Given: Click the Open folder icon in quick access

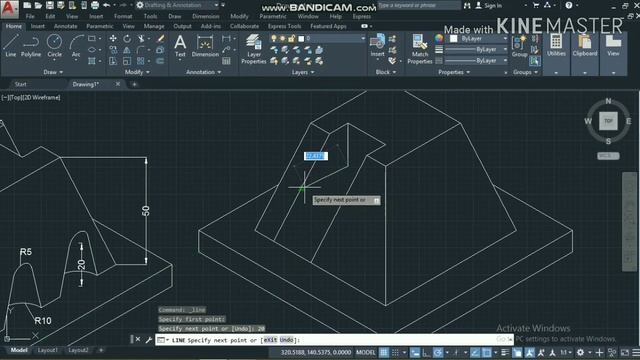Looking at the screenshot, I should (x=38, y=5).
